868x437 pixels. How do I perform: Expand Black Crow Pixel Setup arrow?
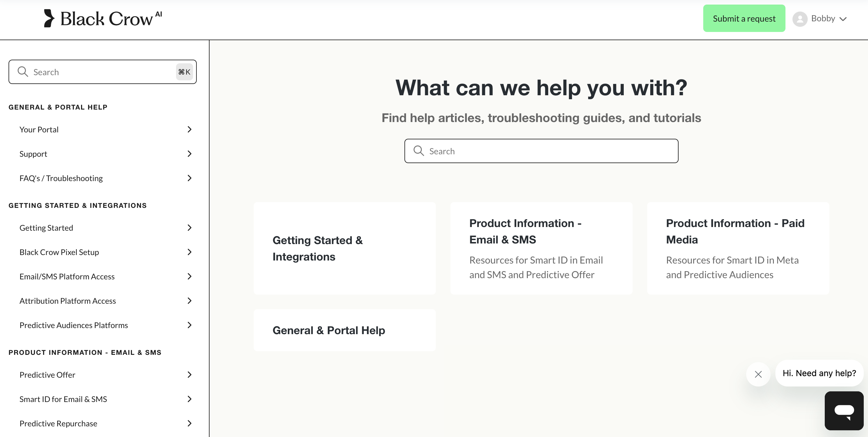[189, 252]
